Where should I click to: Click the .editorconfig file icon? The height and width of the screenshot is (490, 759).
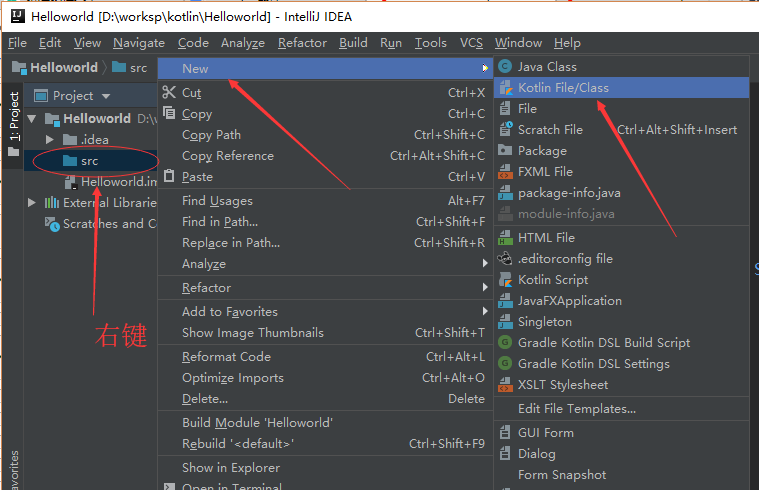point(505,259)
